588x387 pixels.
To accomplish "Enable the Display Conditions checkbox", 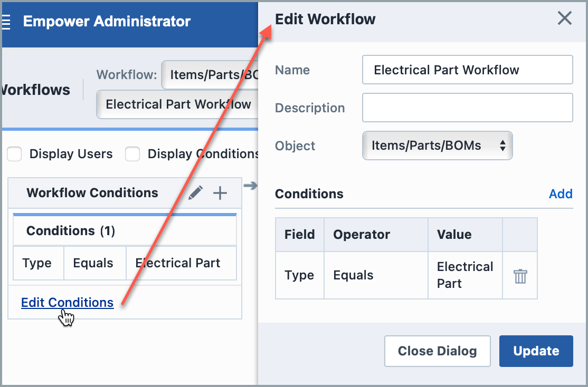I will click(132, 154).
